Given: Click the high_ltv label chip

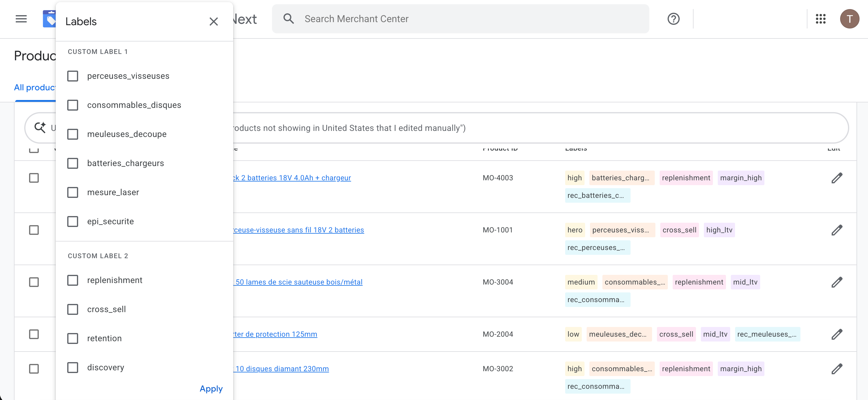Looking at the screenshot, I should click(x=719, y=230).
